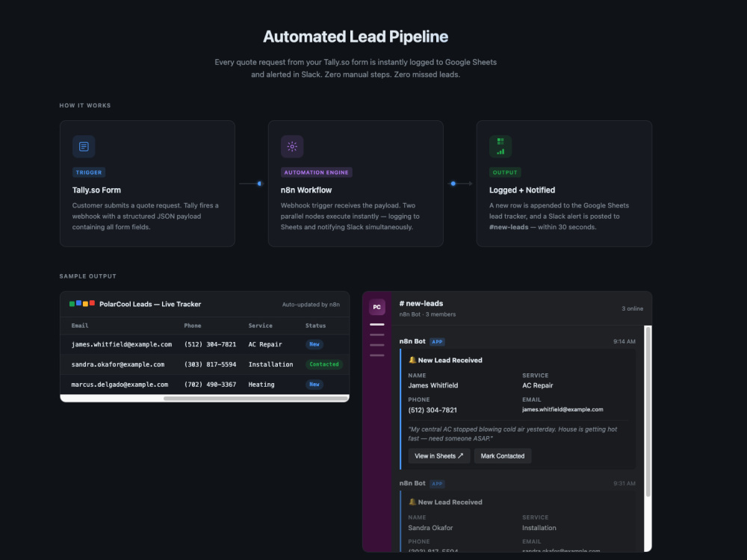The image size is (747, 560).
Task: Click the bell icon in Sandra Okafor lead
Action: 412,502
